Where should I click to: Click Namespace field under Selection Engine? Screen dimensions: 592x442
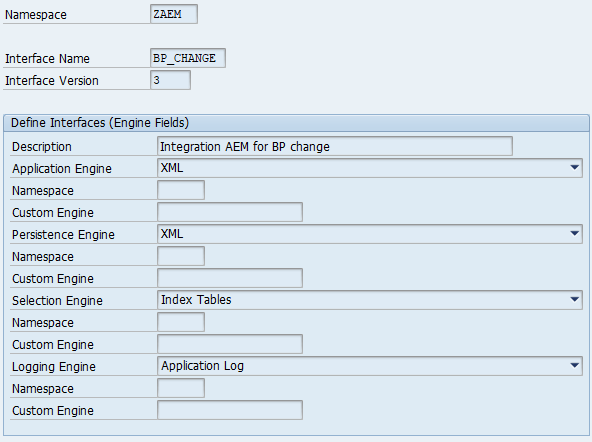(x=181, y=322)
